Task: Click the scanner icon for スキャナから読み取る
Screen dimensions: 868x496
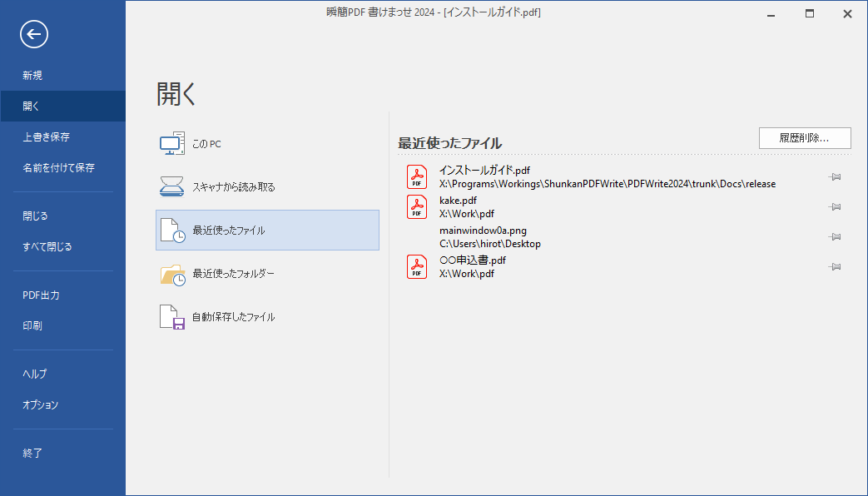Action: pos(172,187)
